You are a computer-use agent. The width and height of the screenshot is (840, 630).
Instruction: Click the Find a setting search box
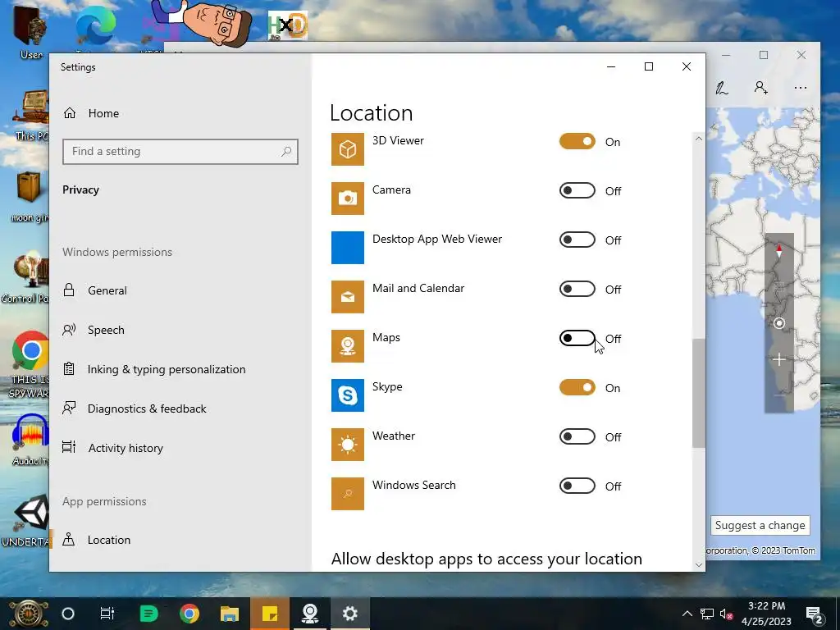pyautogui.click(x=180, y=152)
